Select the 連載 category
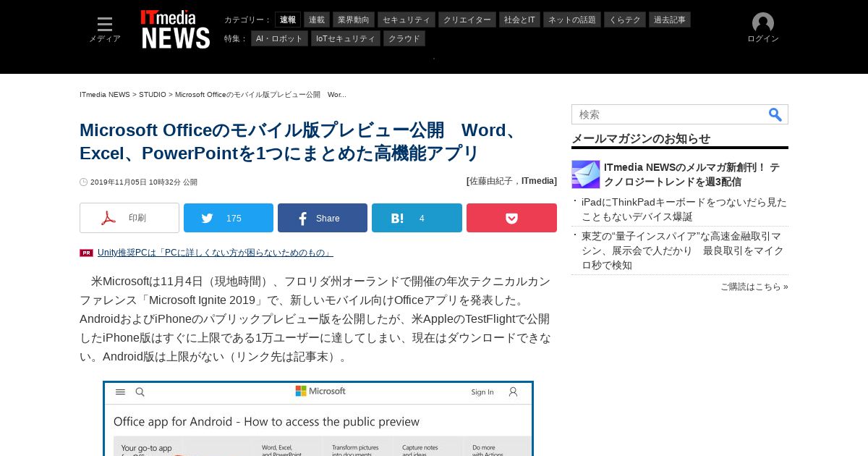 tap(317, 20)
